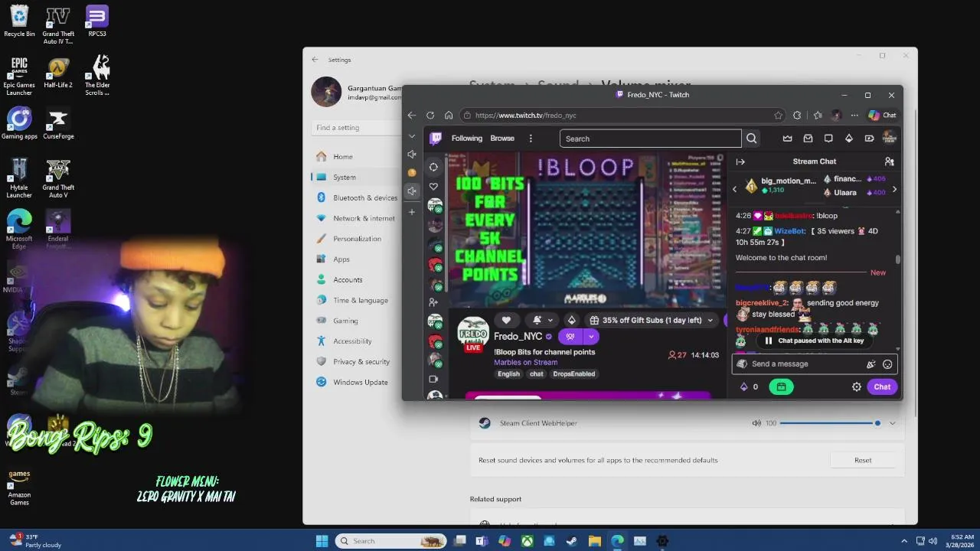Refresh the Twitch page in browser

point(430,116)
